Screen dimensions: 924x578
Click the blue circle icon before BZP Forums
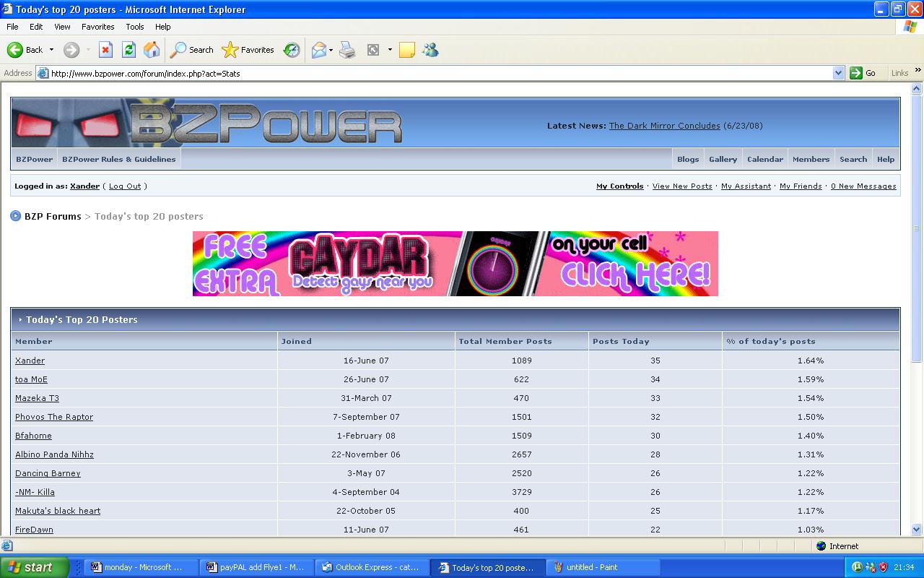click(x=15, y=216)
